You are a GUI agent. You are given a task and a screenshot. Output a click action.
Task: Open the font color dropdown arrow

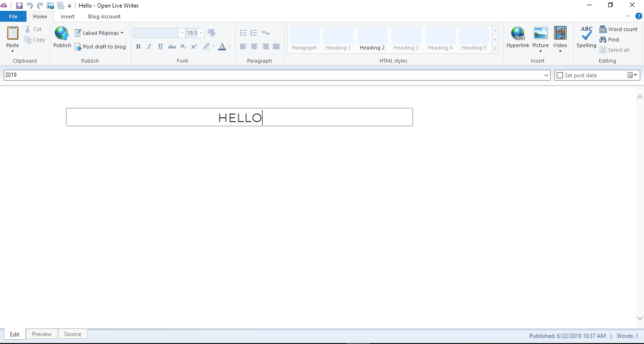pyautogui.click(x=230, y=47)
